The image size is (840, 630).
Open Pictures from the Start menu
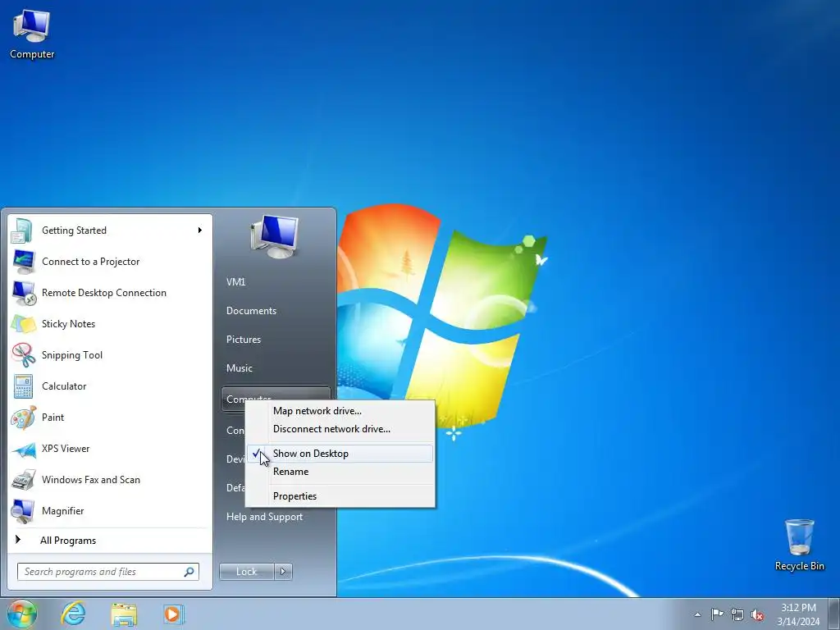pyautogui.click(x=244, y=340)
